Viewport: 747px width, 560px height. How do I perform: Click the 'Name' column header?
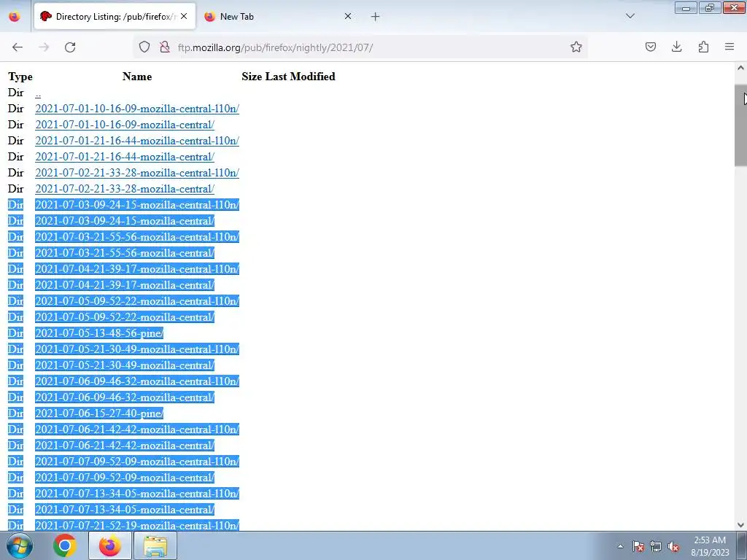pos(137,77)
